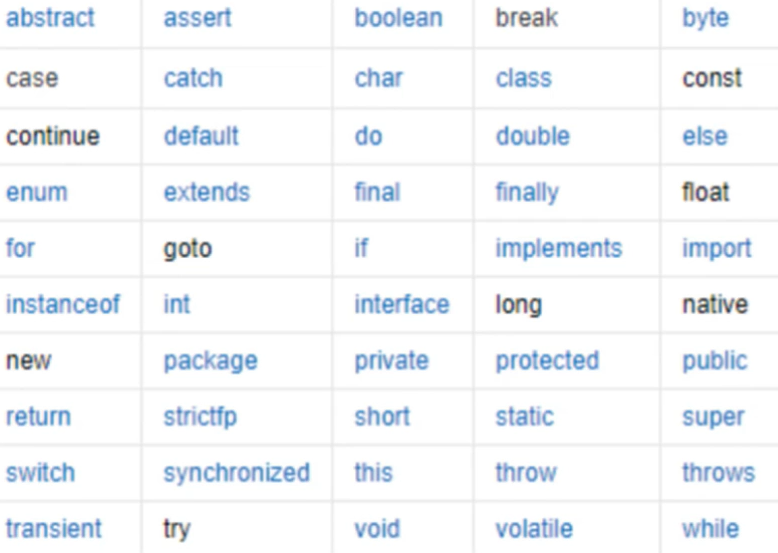Open the 'class' keyword link
Image resolution: width=778 pixels, height=553 pixels.
coord(523,78)
